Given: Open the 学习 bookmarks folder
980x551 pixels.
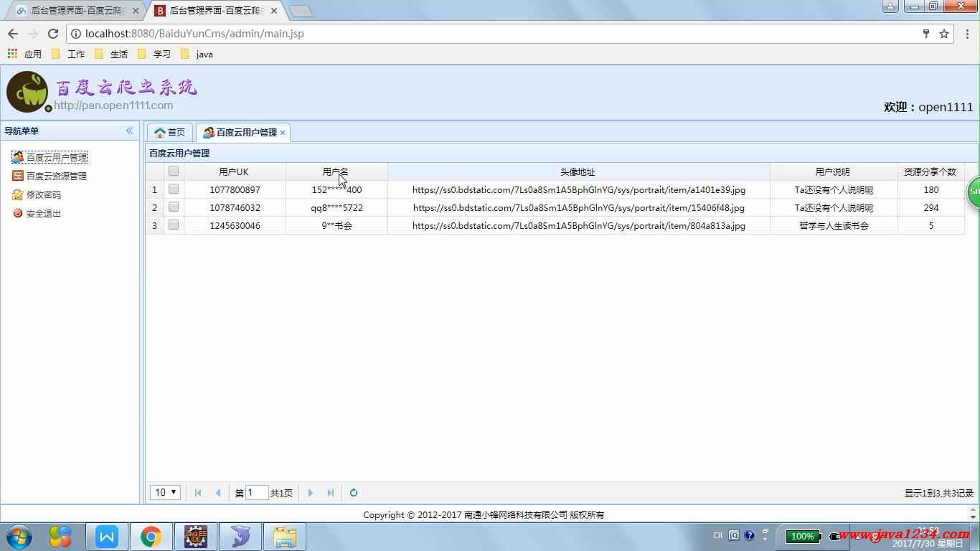Looking at the screenshot, I should 154,54.
